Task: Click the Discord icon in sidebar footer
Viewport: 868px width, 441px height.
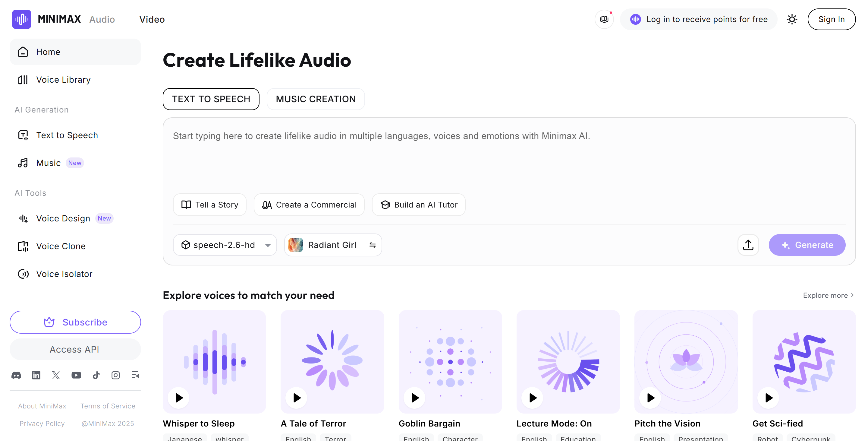Action: point(16,375)
